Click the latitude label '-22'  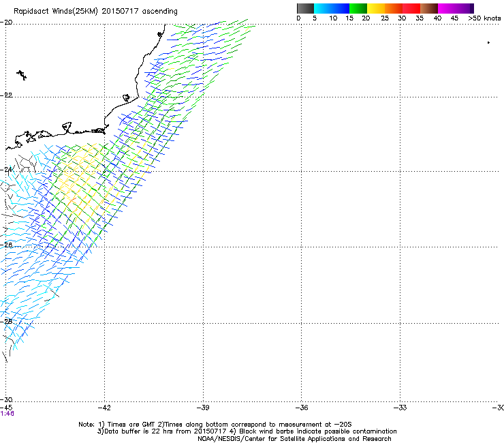coord(6,95)
